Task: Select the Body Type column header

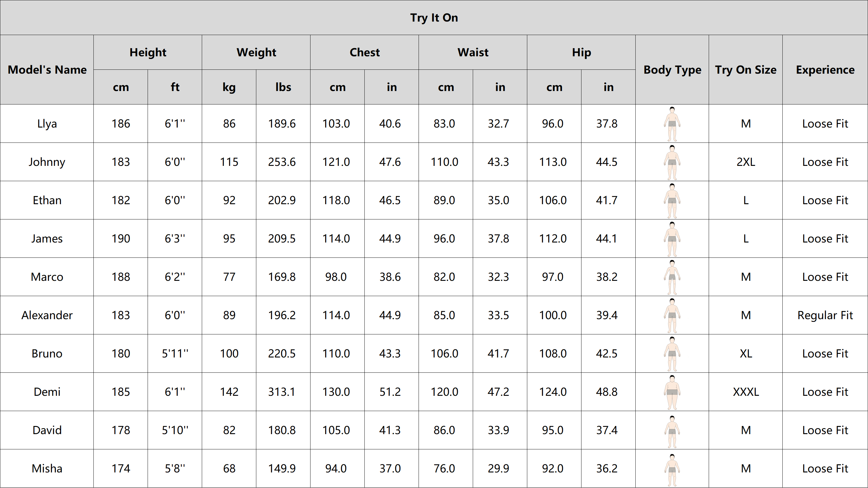Action: (x=672, y=70)
